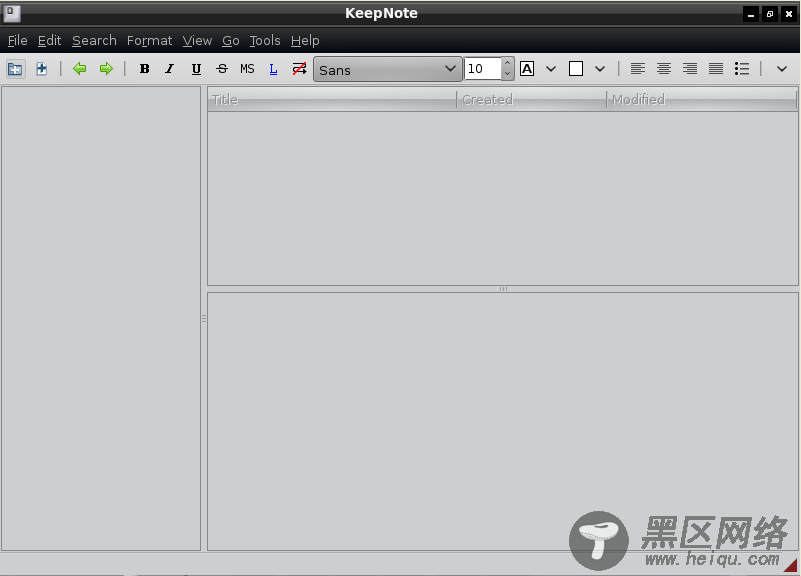Minimize the KeepNote window
Screen dimensions: 801x576
(x=750, y=14)
